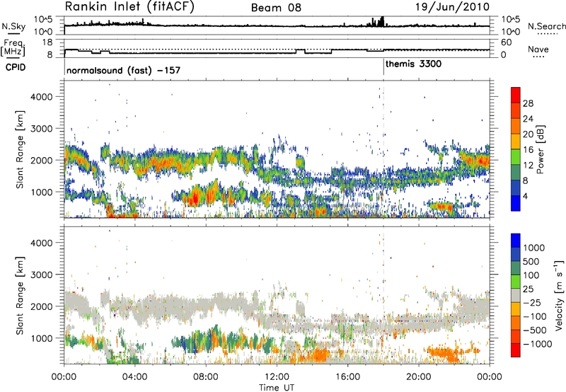Click the 'Velocity [m s⁻¹]' colorbar label
Screen dimensions: 566x392
click(x=559, y=295)
